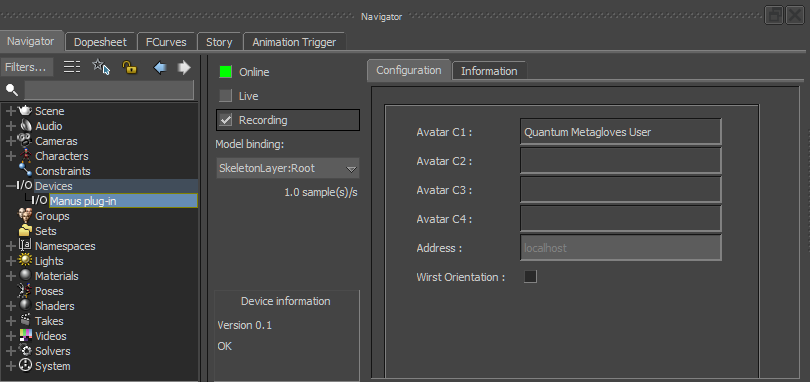Toggle the yellow padlock lock icon

pos(129,67)
